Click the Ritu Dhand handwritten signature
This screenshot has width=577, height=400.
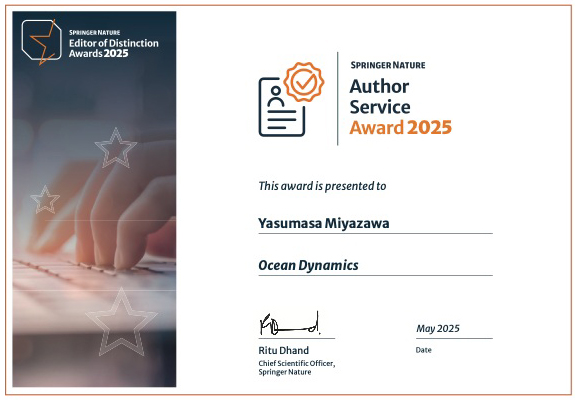coord(290,323)
